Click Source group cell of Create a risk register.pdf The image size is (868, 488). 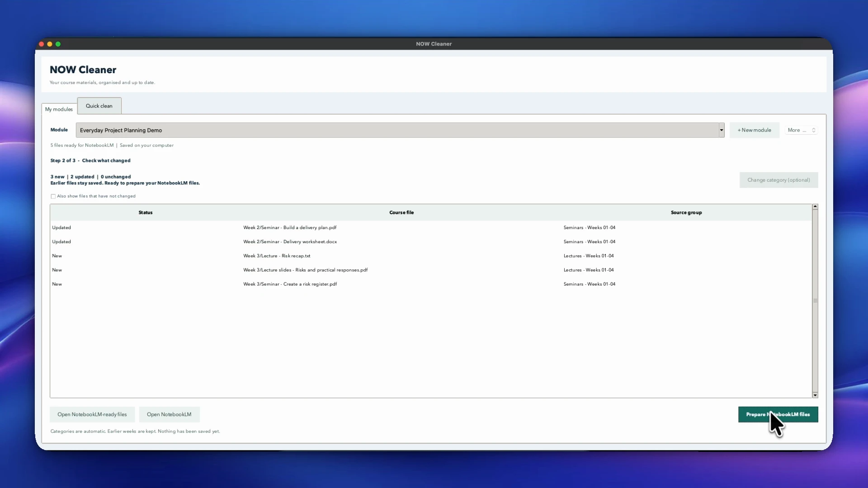[589, 284]
